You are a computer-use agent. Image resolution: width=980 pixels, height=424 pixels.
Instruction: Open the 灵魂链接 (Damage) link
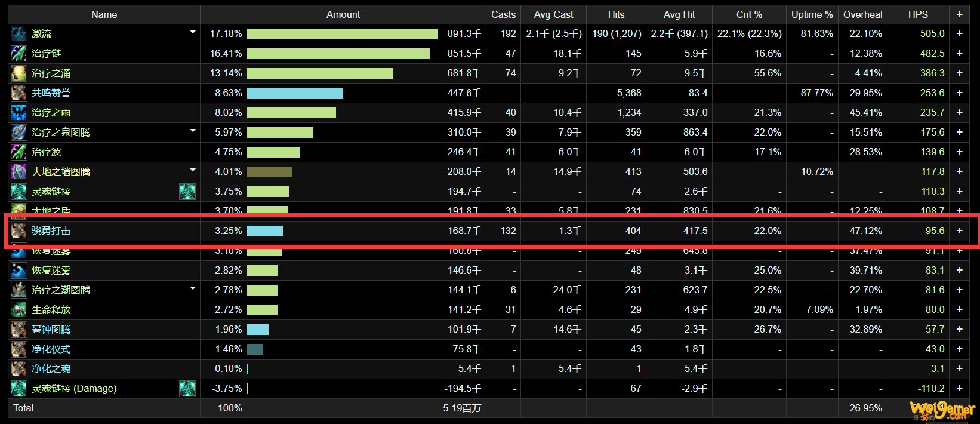pyautogui.click(x=74, y=389)
